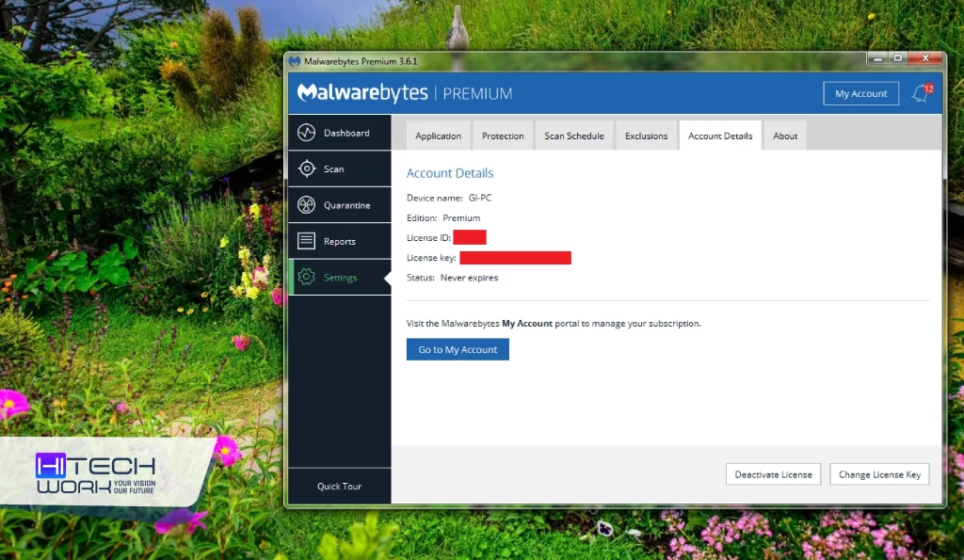Click Edition value Premium

(461, 218)
